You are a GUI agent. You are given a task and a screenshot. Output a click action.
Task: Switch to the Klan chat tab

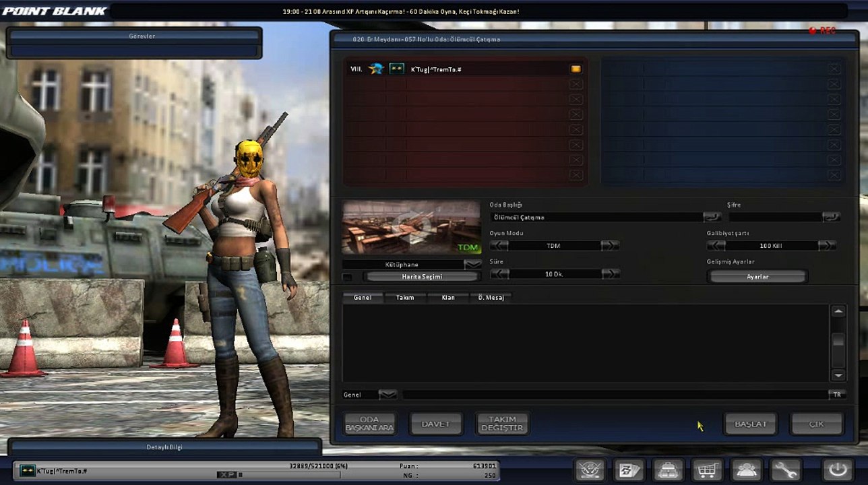[x=448, y=297]
